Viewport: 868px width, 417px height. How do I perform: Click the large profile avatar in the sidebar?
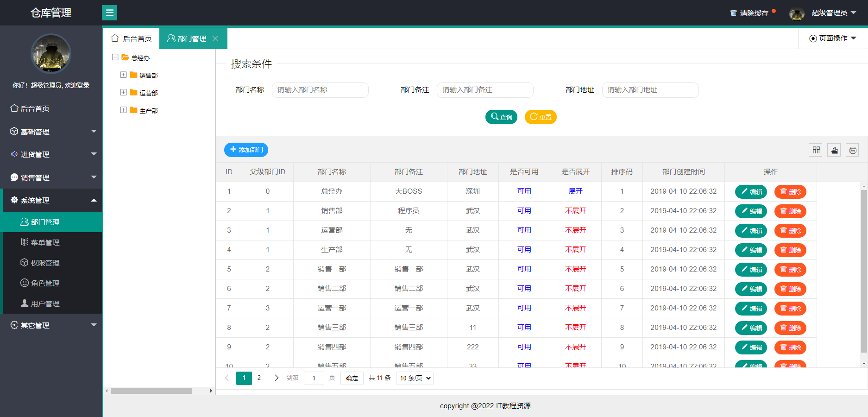pos(51,53)
